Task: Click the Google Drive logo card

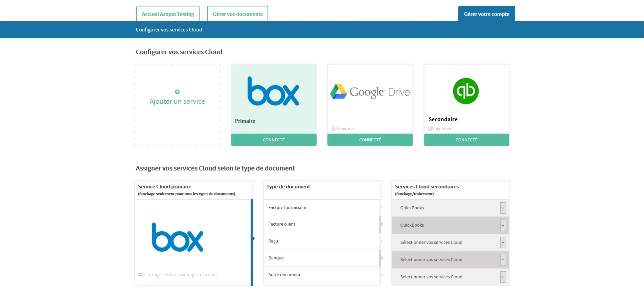Action: [x=370, y=92]
